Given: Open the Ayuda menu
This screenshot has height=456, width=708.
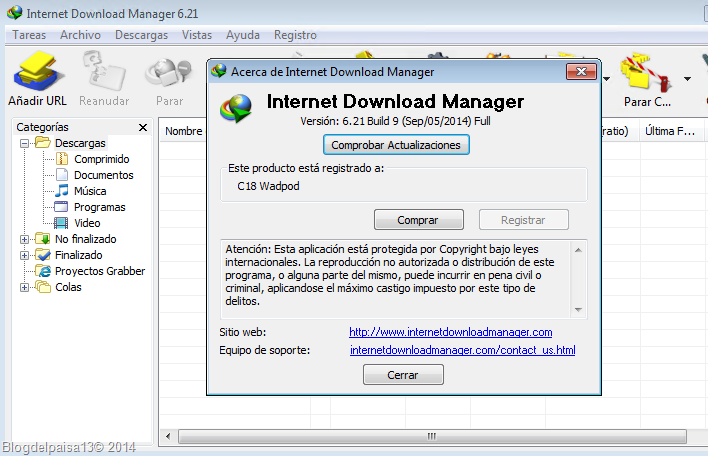Looking at the screenshot, I should (x=243, y=35).
